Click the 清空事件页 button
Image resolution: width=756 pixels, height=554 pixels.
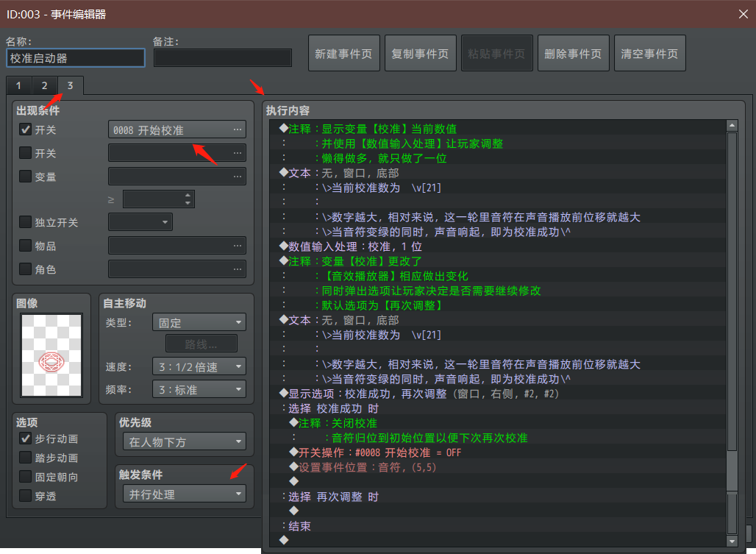pyautogui.click(x=649, y=54)
